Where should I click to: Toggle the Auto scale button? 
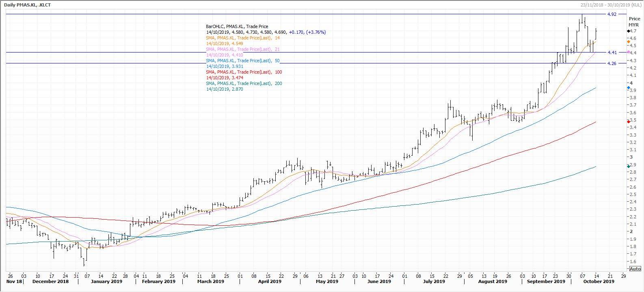click(635, 269)
